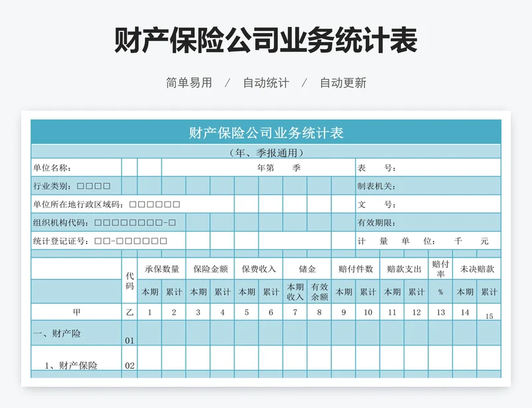The height and width of the screenshot is (408, 532).
Task: Click the 年第 季 cell
Action: coord(259,168)
